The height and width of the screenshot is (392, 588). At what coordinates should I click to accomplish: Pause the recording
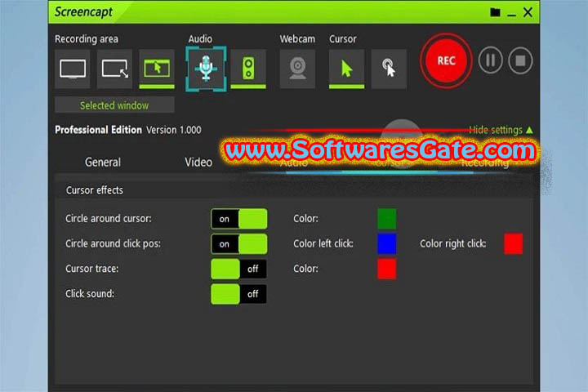(490, 60)
